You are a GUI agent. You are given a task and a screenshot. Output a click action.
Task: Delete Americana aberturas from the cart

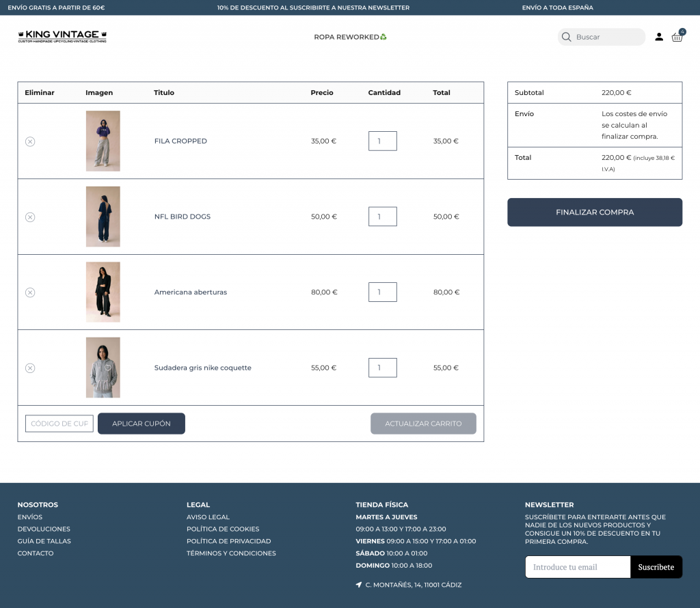click(x=30, y=292)
